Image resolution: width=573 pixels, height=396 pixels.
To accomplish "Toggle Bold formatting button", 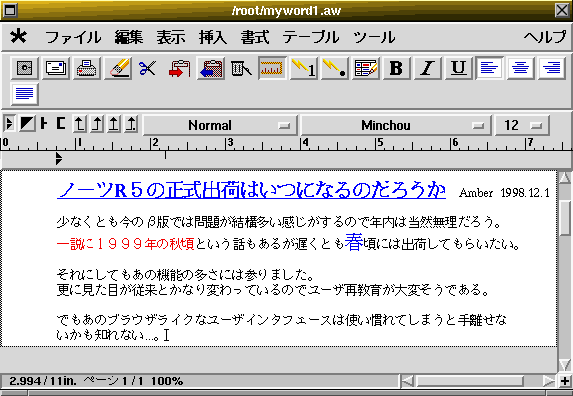I will tap(396, 68).
